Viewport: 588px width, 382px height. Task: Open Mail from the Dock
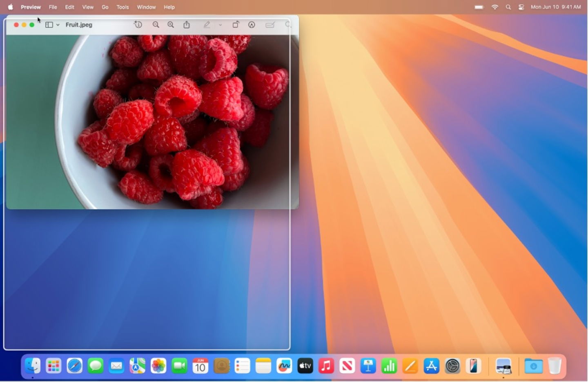[116, 366]
